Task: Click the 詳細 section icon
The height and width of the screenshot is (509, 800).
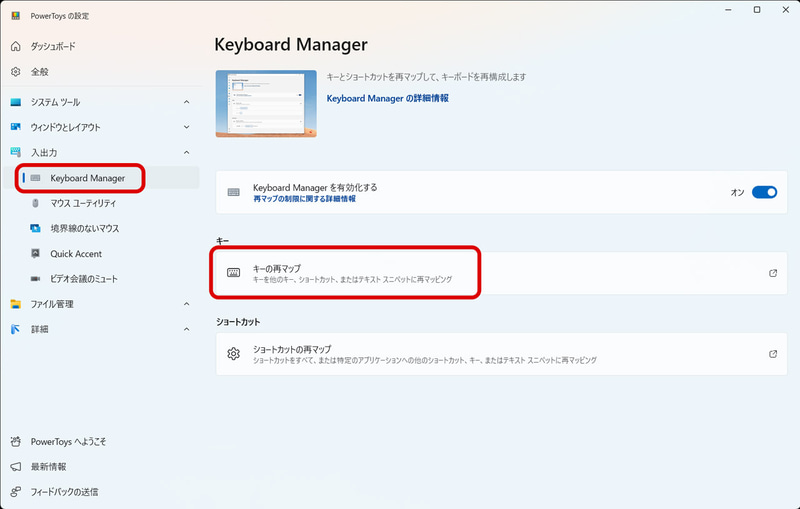Action: click(x=16, y=329)
